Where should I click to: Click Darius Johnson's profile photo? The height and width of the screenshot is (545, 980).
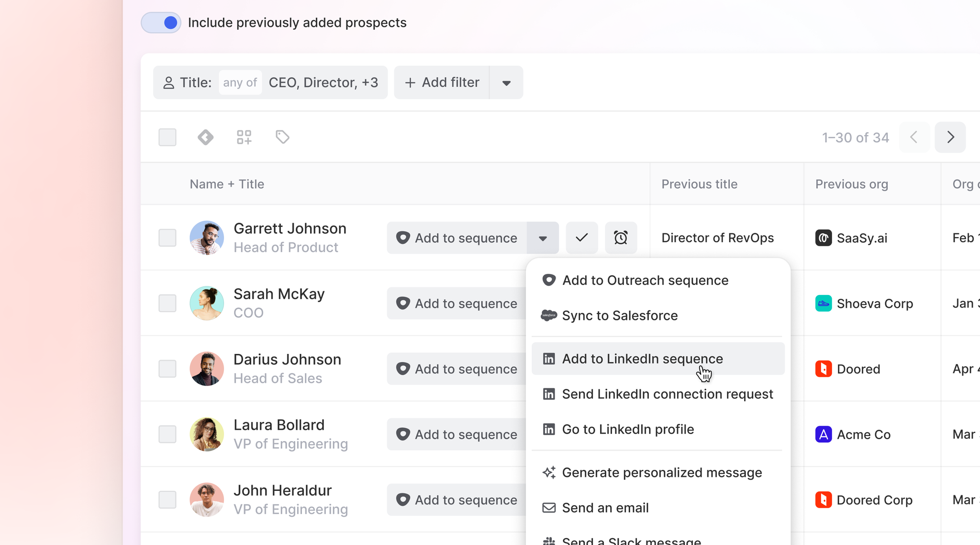[x=207, y=369]
